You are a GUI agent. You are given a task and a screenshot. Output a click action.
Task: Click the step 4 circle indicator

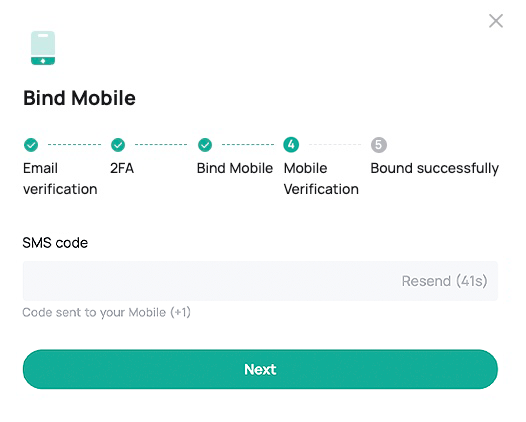(x=291, y=145)
